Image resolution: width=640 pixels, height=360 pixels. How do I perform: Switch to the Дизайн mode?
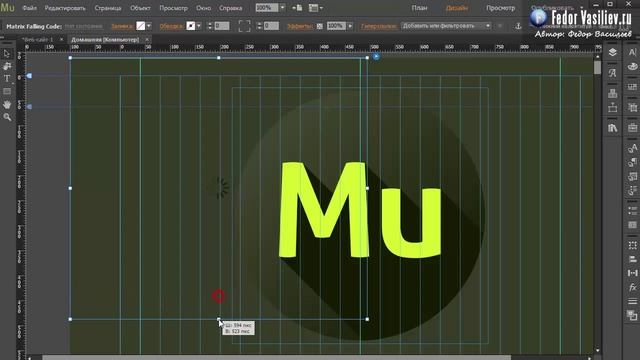(x=457, y=8)
